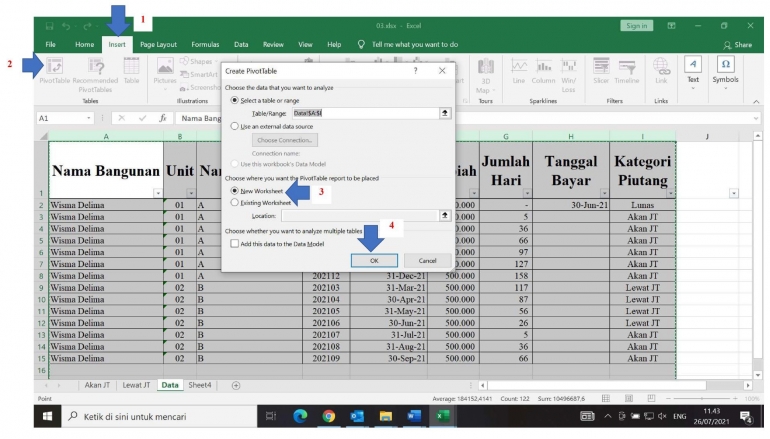Open the Nama Bangunan column filter dropdown
This screenshot has height=439, width=770.
(x=157, y=192)
